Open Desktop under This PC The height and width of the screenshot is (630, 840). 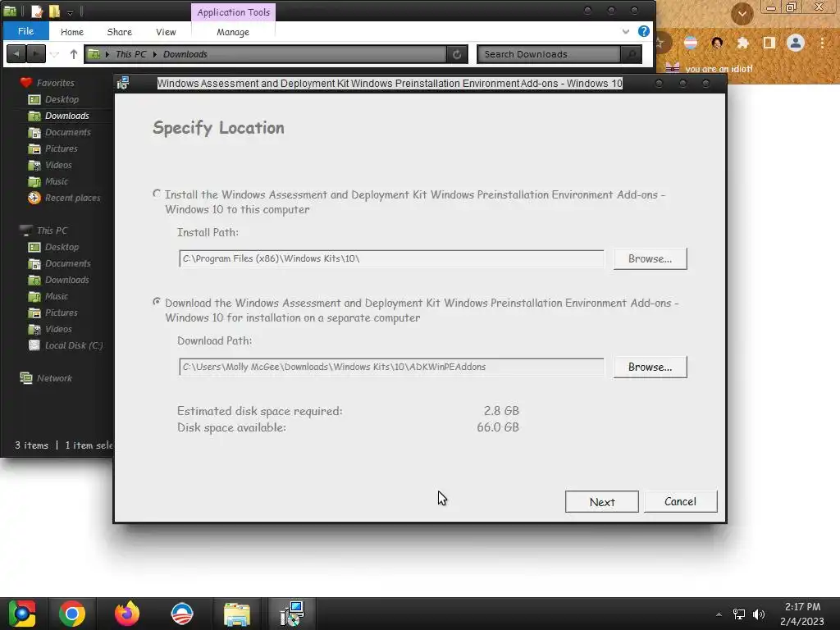coord(62,247)
